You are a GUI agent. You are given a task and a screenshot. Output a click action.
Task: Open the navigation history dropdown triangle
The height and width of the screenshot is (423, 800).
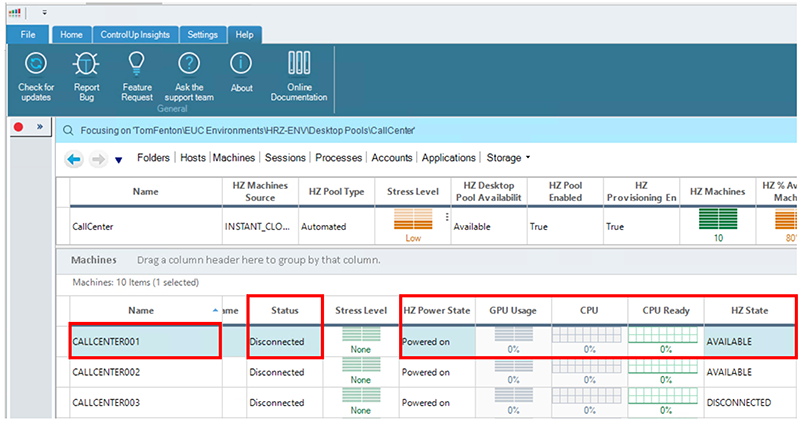tap(118, 160)
